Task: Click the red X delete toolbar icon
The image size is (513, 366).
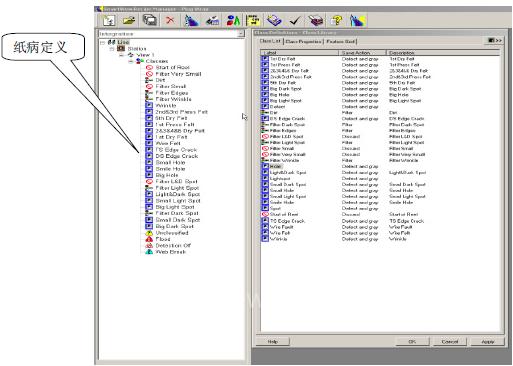Action: click(x=170, y=20)
